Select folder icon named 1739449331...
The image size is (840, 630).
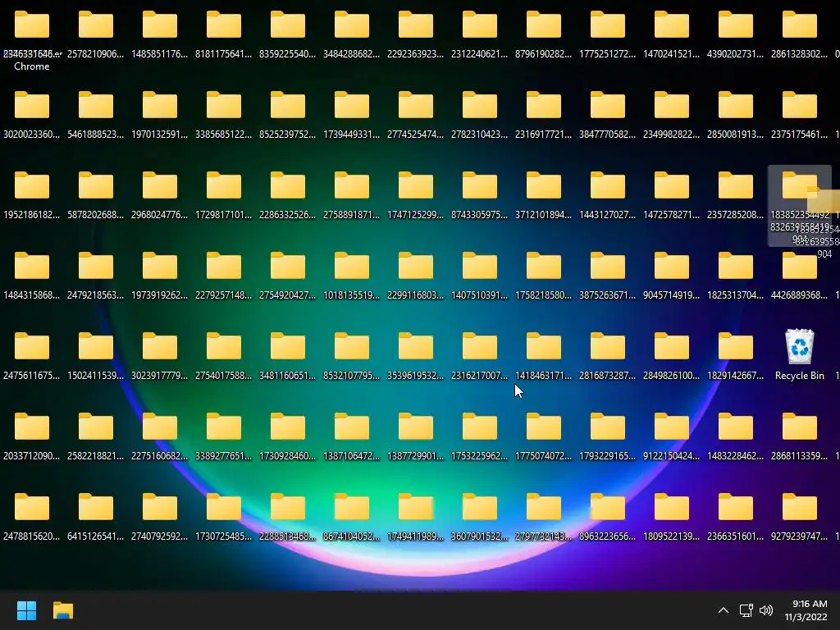pyautogui.click(x=352, y=106)
